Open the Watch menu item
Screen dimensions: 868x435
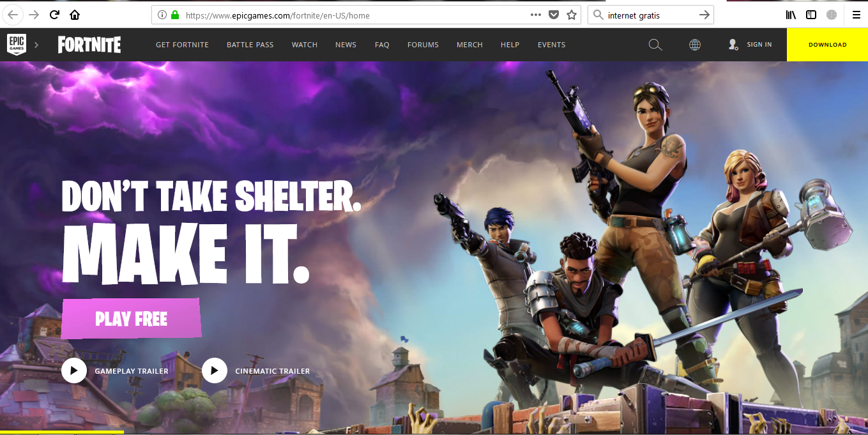(x=305, y=45)
